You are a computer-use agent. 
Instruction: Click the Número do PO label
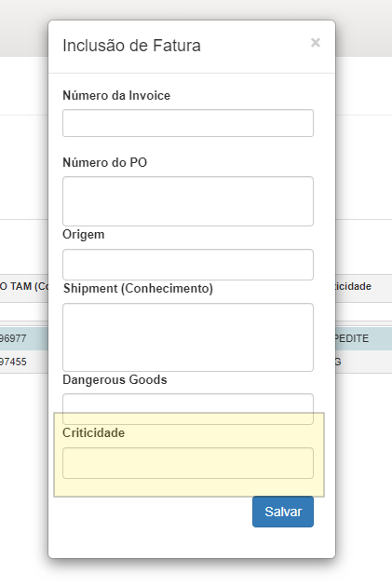[x=105, y=163]
